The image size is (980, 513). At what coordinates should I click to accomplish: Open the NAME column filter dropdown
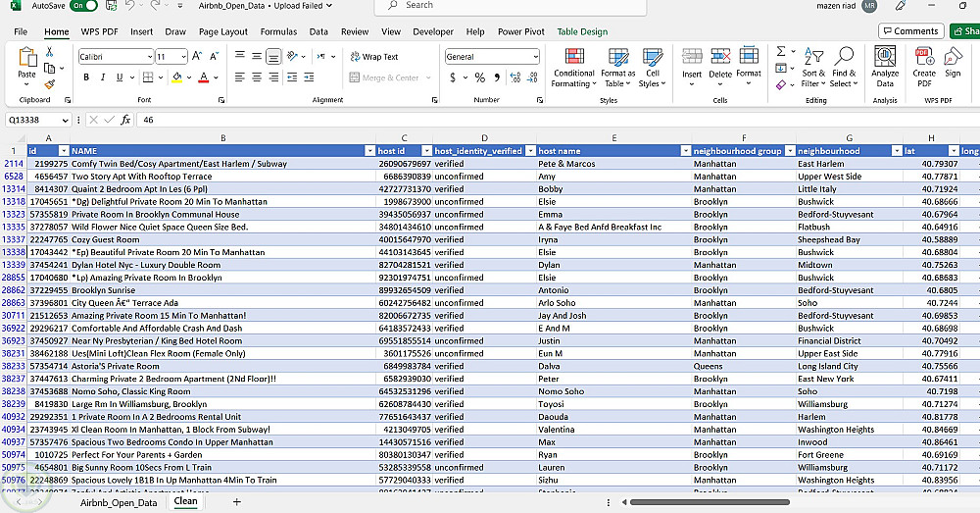coord(369,150)
